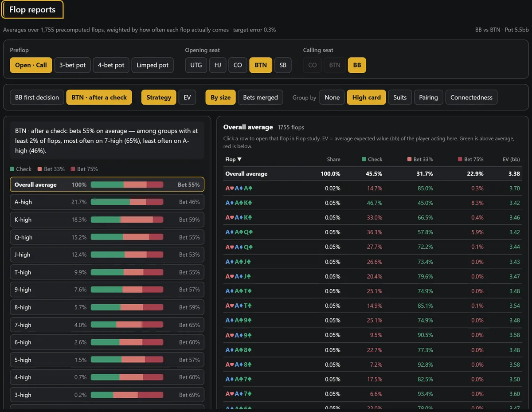Switch preflop to 4-bet pot
The height and width of the screenshot is (412, 532).
pos(111,65)
